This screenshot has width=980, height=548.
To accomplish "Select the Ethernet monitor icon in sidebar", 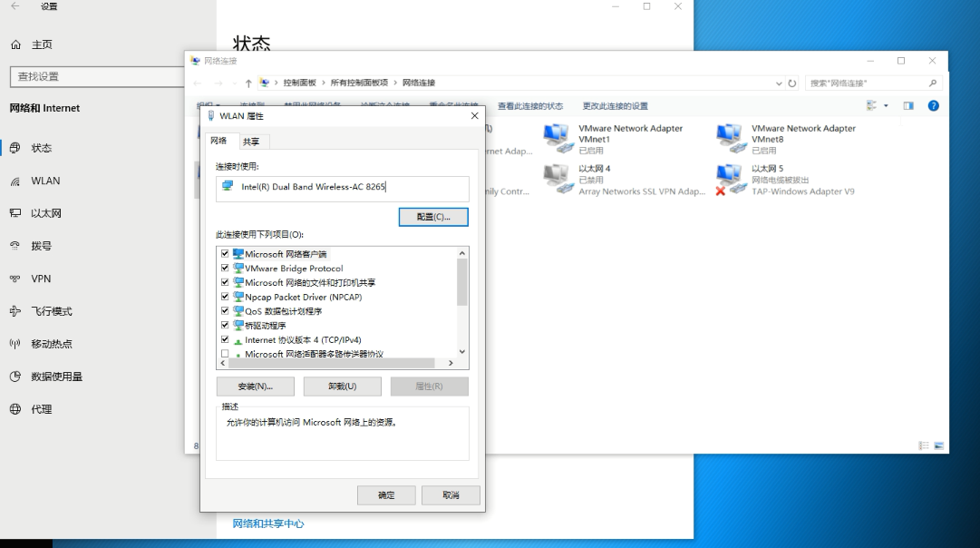I will pyautogui.click(x=15, y=213).
